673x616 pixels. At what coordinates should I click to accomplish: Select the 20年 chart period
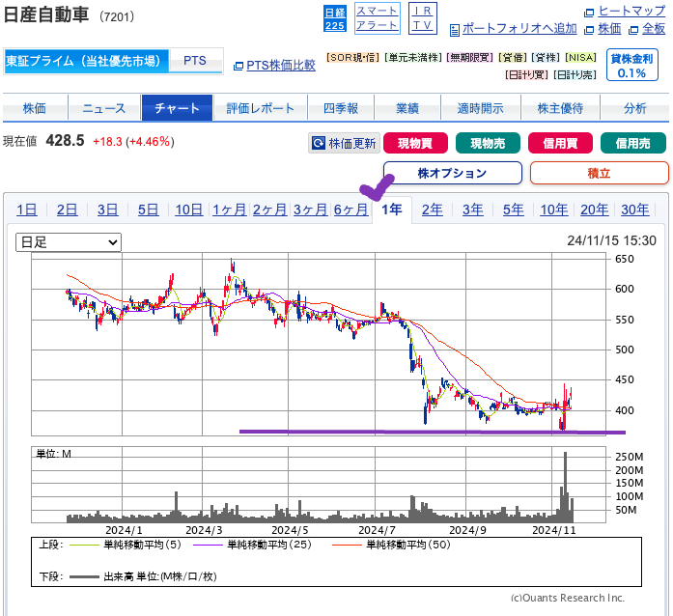[x=595, y=210]
